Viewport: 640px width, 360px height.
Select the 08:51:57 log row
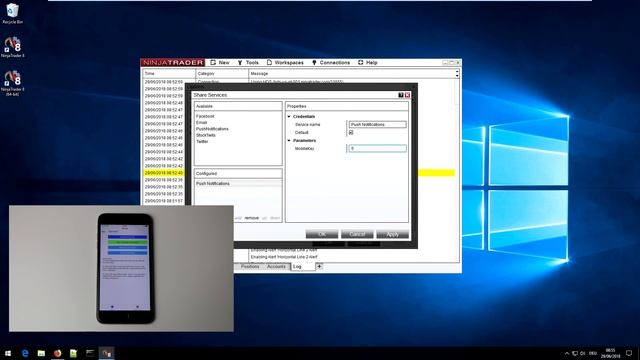(x=164, y=201)
